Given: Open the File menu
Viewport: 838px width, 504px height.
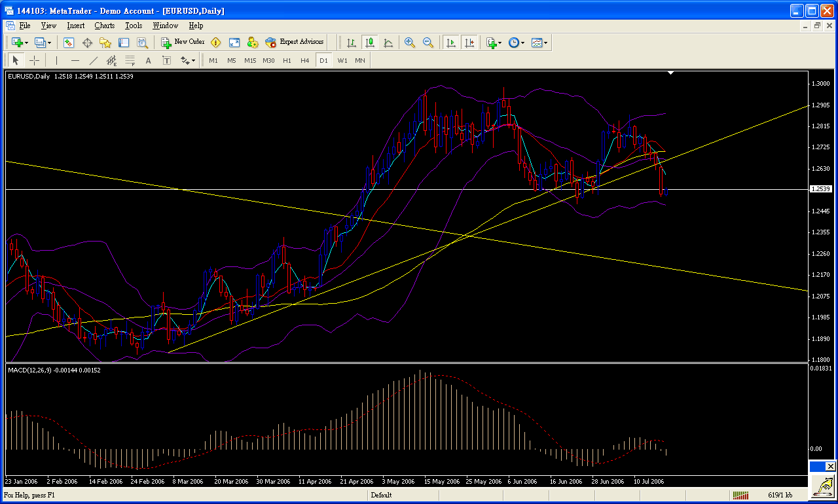Looking at the screenshot, I should click(x=25, y=26).
